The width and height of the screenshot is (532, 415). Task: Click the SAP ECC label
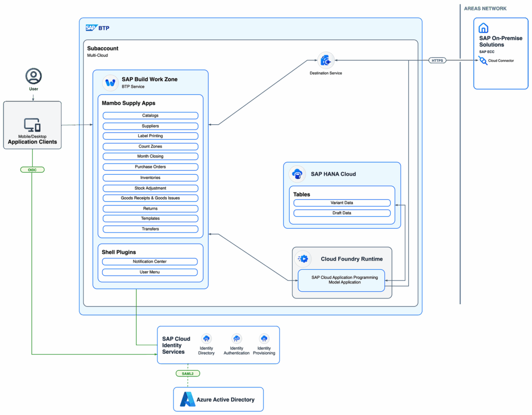(x=486, y=52)
